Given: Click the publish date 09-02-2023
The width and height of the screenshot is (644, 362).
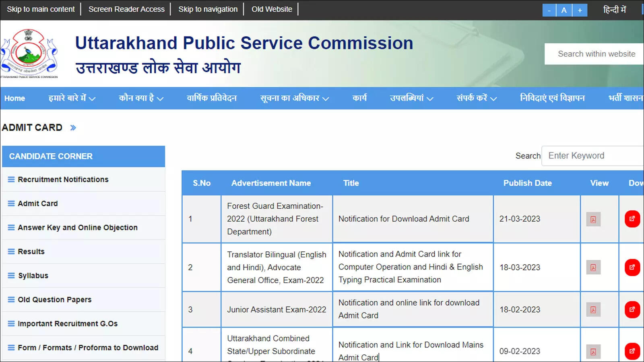Looking at the screenshot, I should tap(520, 351).
